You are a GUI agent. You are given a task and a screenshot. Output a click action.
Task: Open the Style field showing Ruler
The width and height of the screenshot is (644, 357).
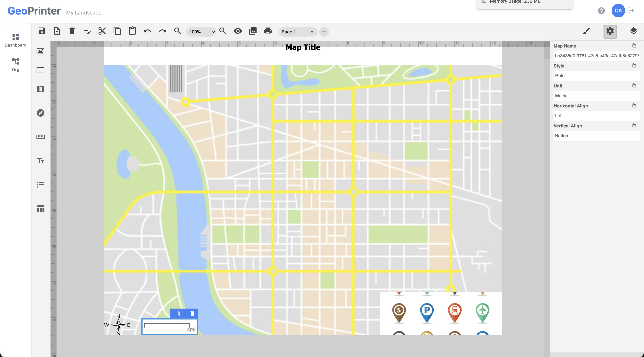[597, 76]
